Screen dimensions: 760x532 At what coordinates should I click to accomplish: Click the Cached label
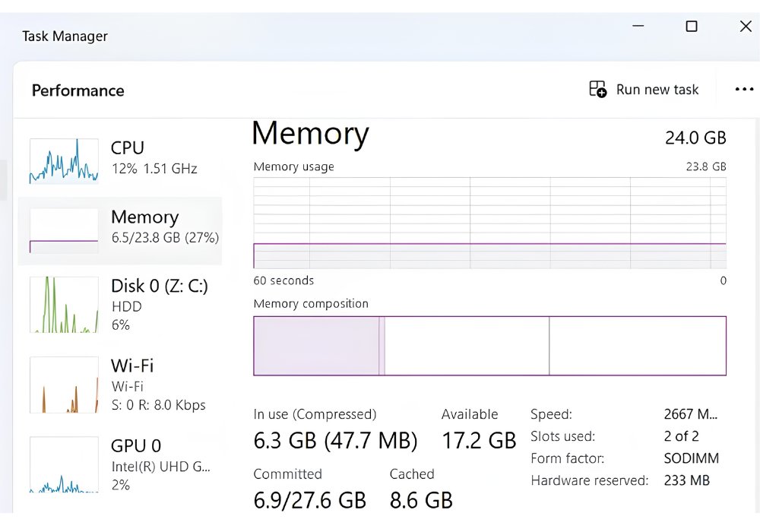(x=412, y=473)
